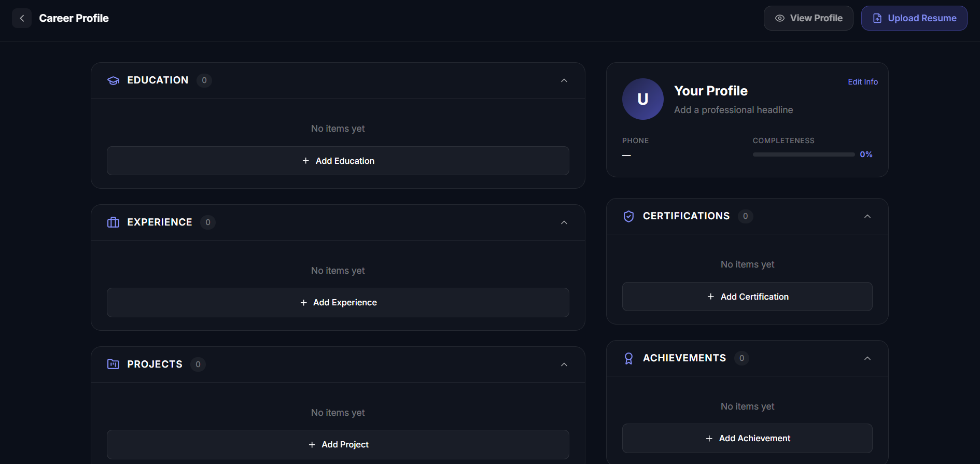Viewport: 980px width, 464px height.
Task: Click the plus icon inside Add Certification
Action: 711,297
